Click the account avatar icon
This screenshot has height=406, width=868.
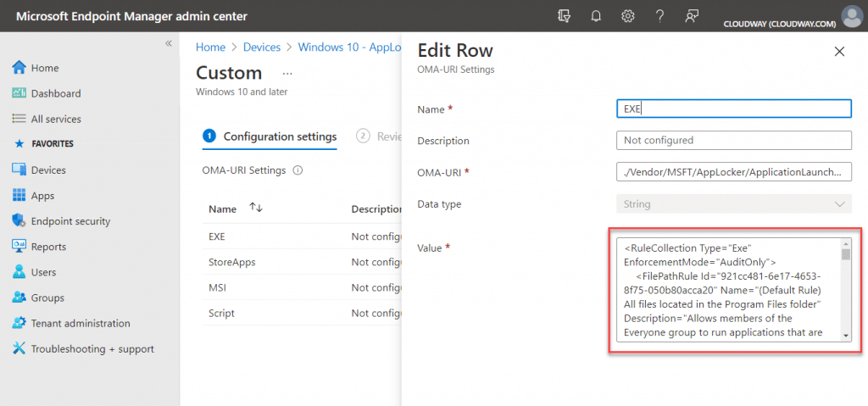852,16
